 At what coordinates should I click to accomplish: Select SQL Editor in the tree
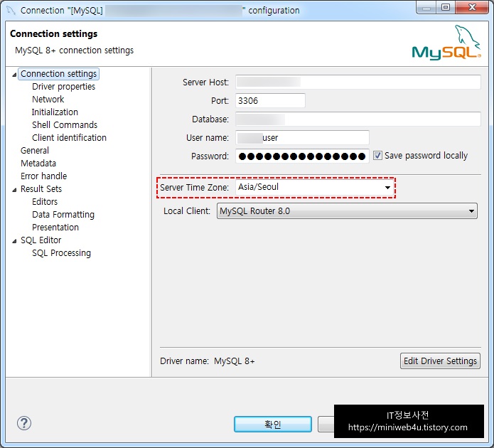coord(41,240)
